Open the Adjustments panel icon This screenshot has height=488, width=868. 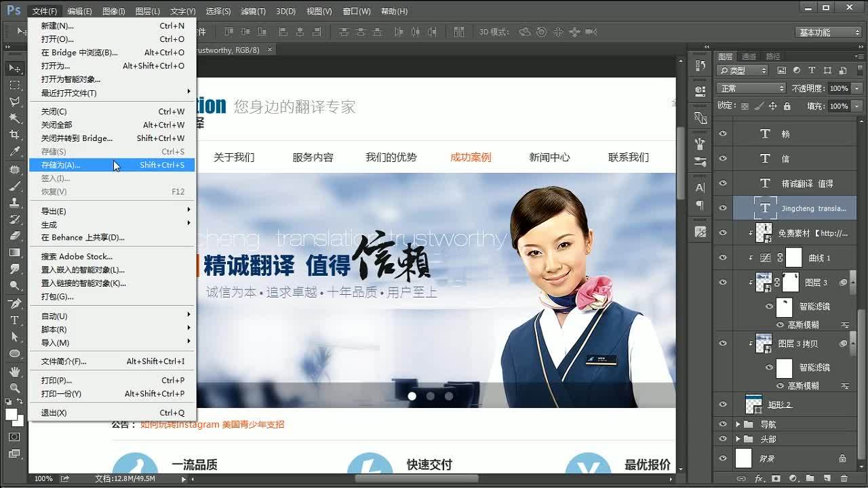tap(699, 90)
